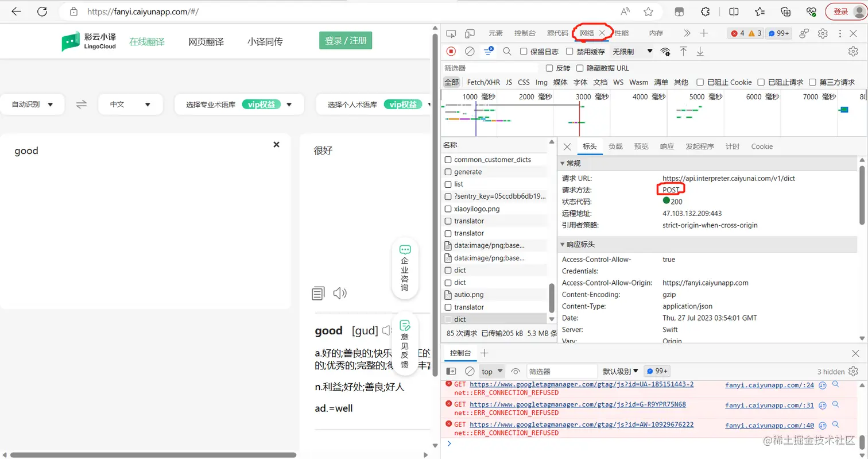Open 选择专业术语库 dropdown
The image size is (868, 459).
239,105
